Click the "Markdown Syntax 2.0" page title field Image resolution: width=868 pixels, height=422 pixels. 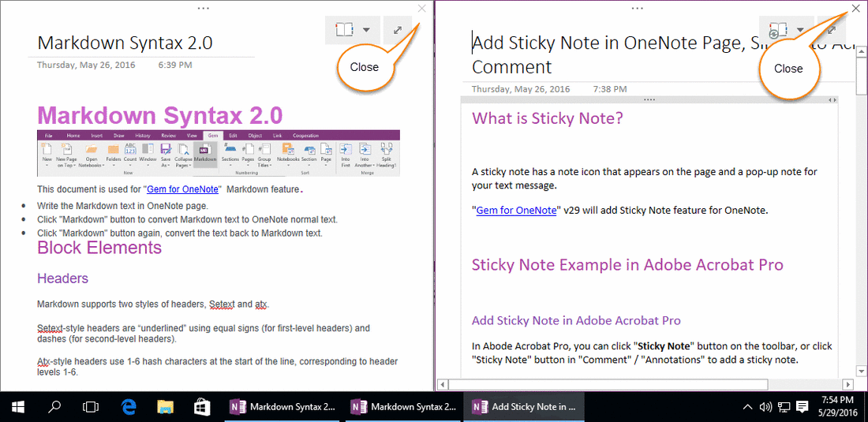125,43
